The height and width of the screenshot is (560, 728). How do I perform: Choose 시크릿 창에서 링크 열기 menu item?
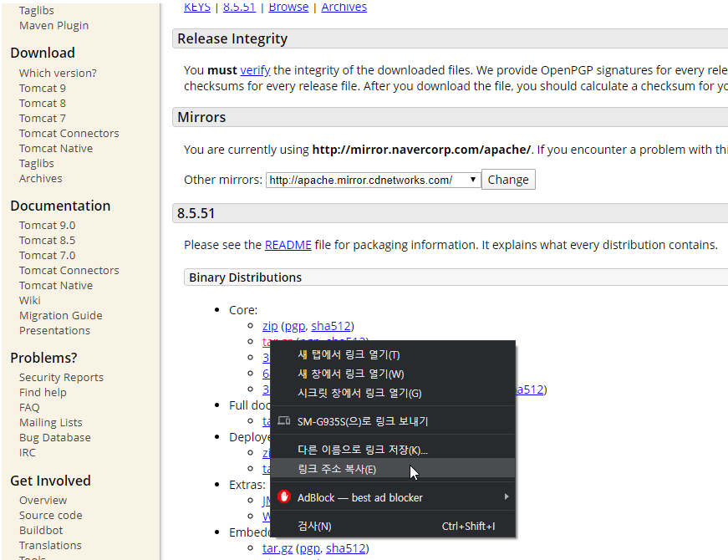[393, 394]
